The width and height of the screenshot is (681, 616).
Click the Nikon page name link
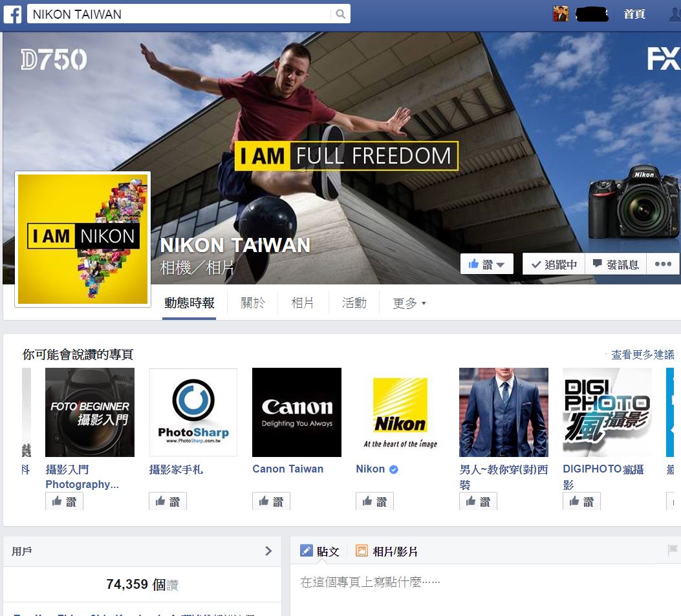(371, 469)
